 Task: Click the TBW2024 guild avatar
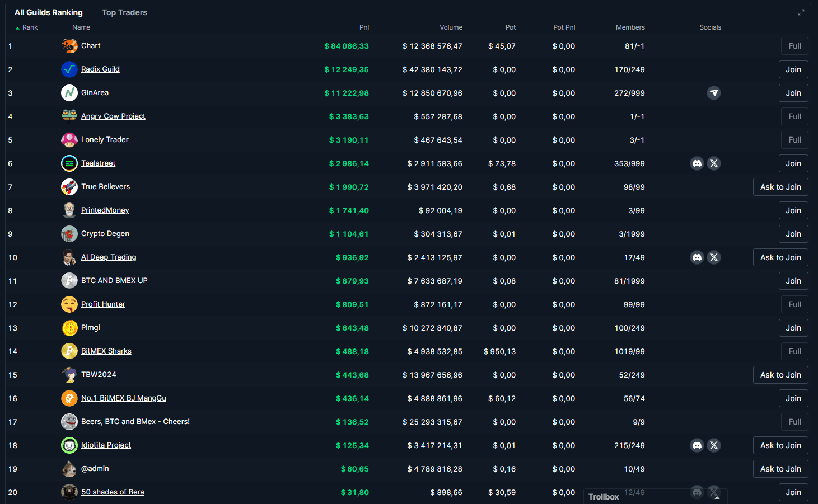tap(69, 375)
